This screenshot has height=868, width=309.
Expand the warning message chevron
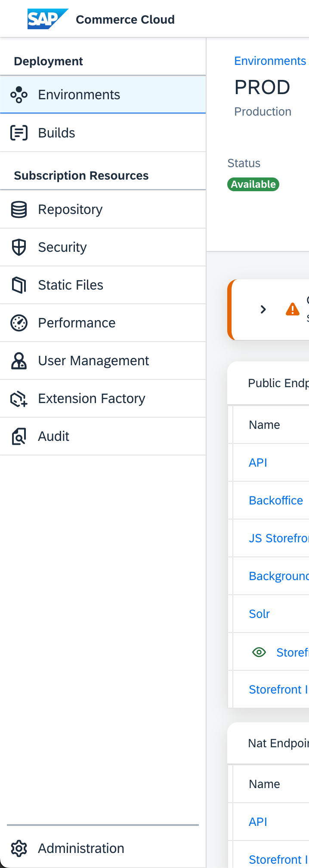coord(263,309)
